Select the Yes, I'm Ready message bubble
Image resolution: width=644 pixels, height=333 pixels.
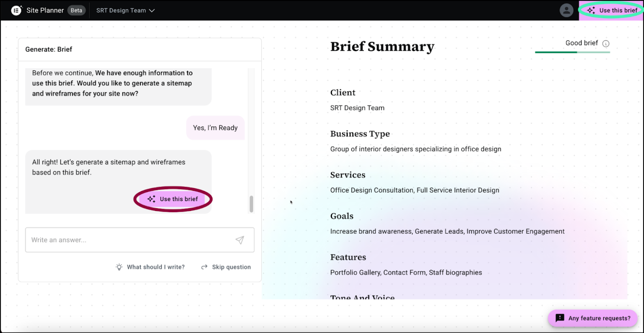tap(215, 127)
